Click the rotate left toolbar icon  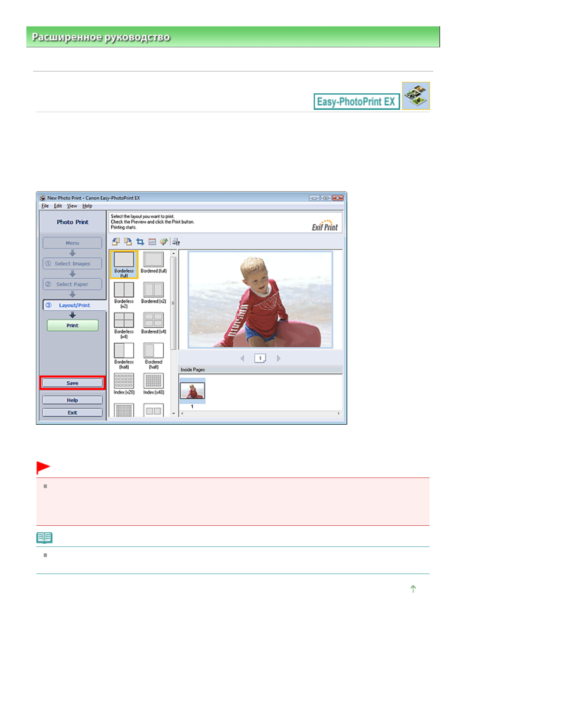click(115, 242)
